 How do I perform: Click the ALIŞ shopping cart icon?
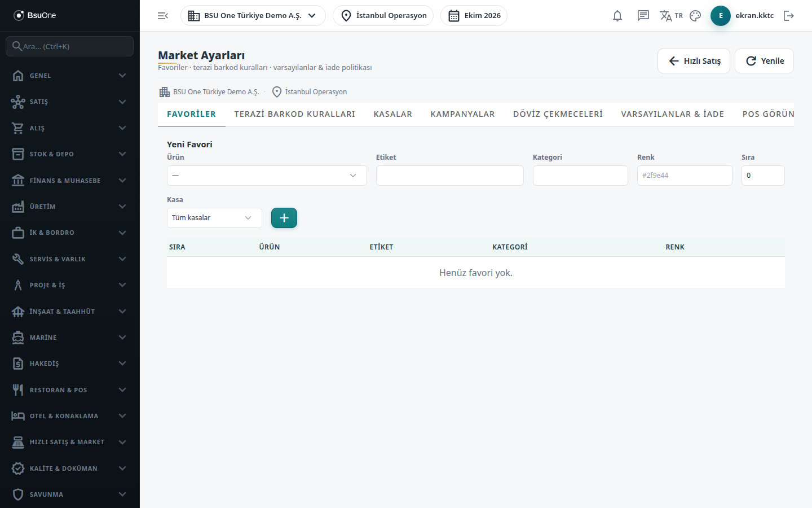pos(18,128)
